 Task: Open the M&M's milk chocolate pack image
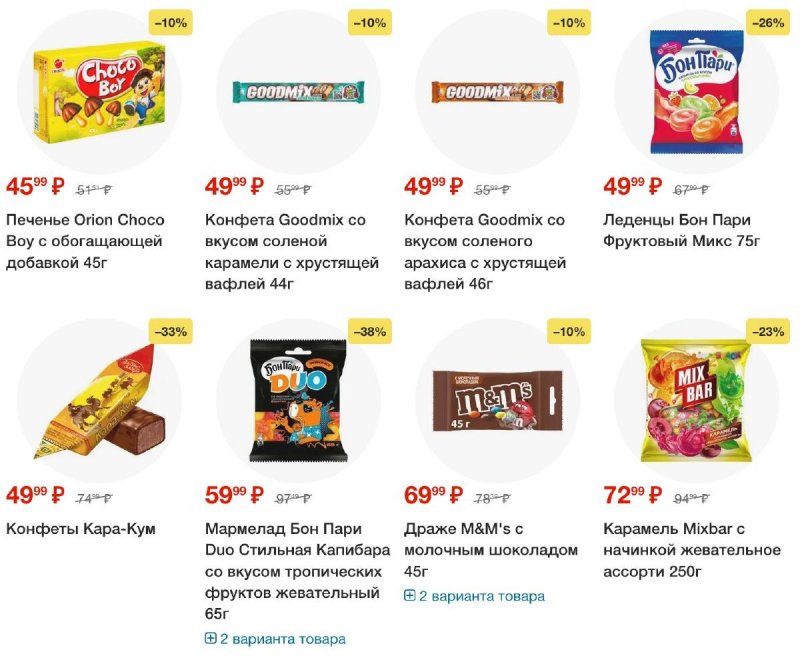[497, 400]
